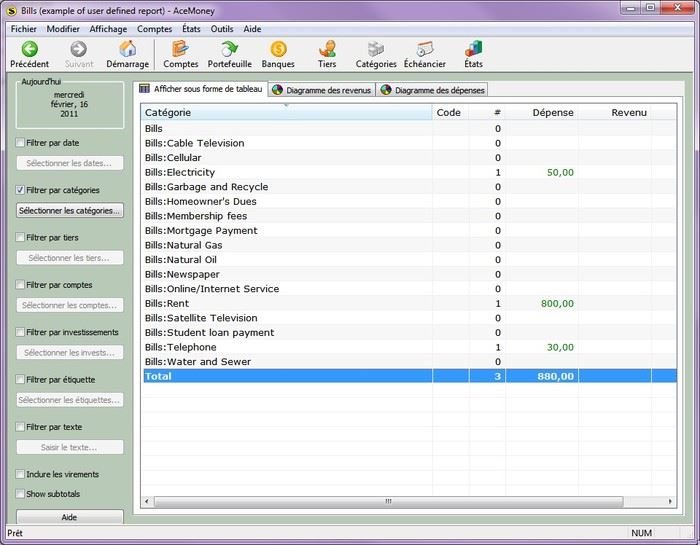Open the Portefeuille view
700x545 pixels.
click(229, 54)
